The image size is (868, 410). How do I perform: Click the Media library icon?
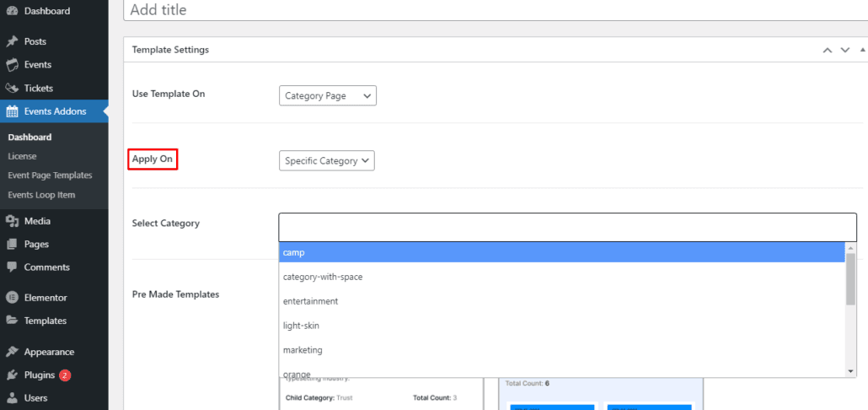tap(12, 221)
